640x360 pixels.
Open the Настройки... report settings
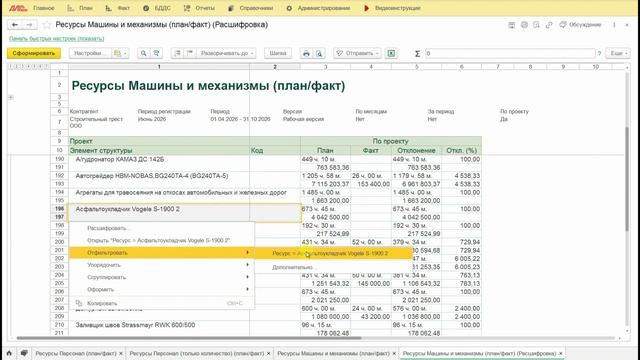pos(90,53)
